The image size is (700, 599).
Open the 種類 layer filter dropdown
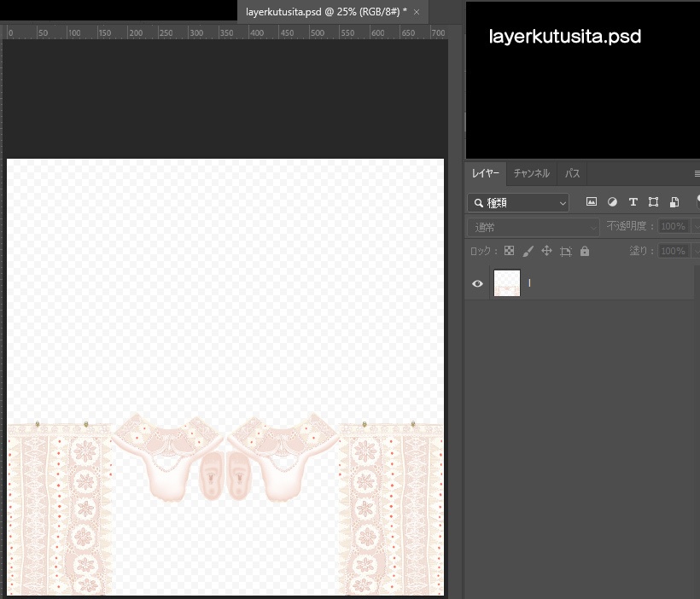pyautogui.click(x=518, y=203)
